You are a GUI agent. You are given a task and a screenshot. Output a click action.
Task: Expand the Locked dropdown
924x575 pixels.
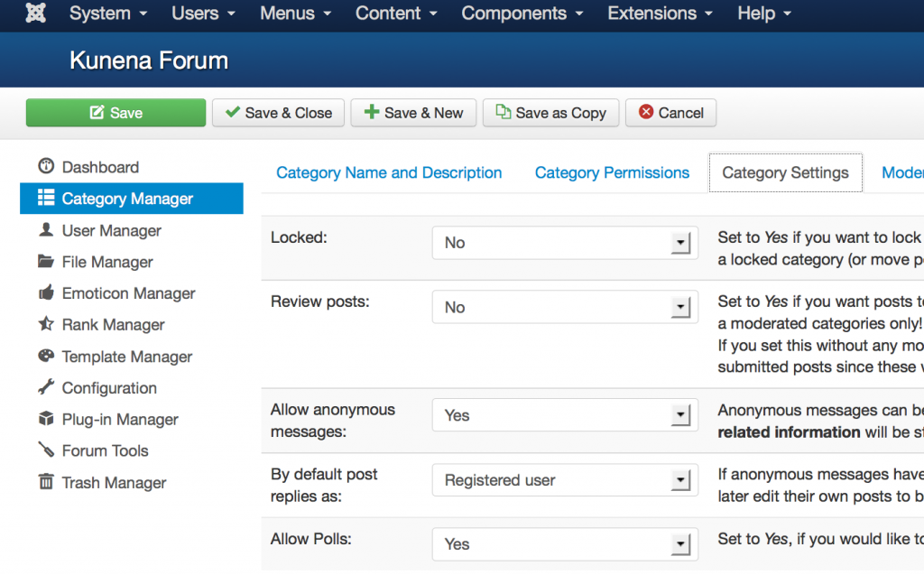pos(565,243)
